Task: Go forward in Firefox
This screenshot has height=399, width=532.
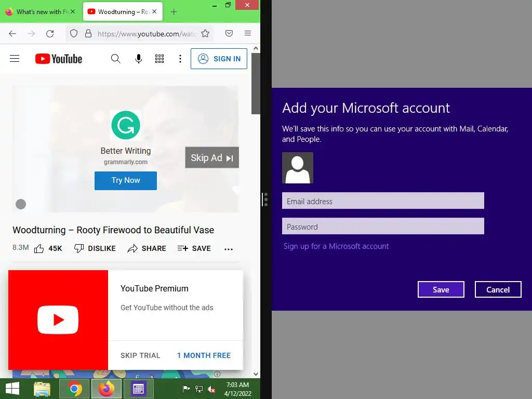Action: [31, 33]
